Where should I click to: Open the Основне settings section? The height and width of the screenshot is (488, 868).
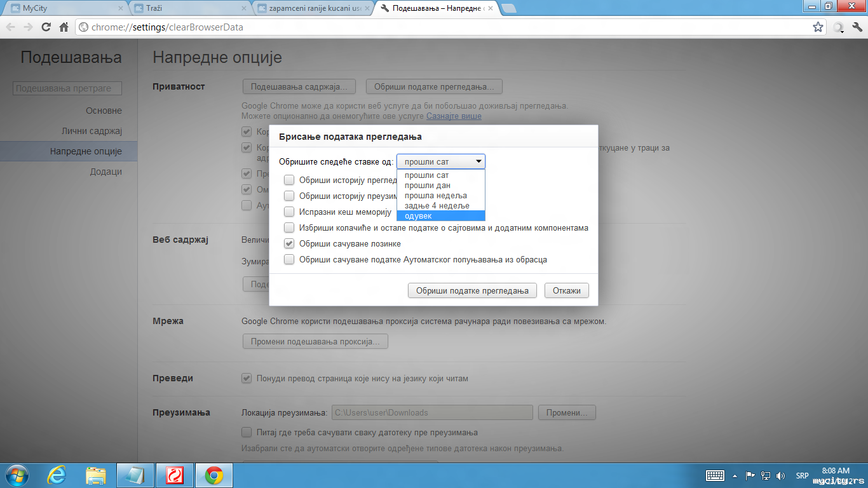(104, 111)
